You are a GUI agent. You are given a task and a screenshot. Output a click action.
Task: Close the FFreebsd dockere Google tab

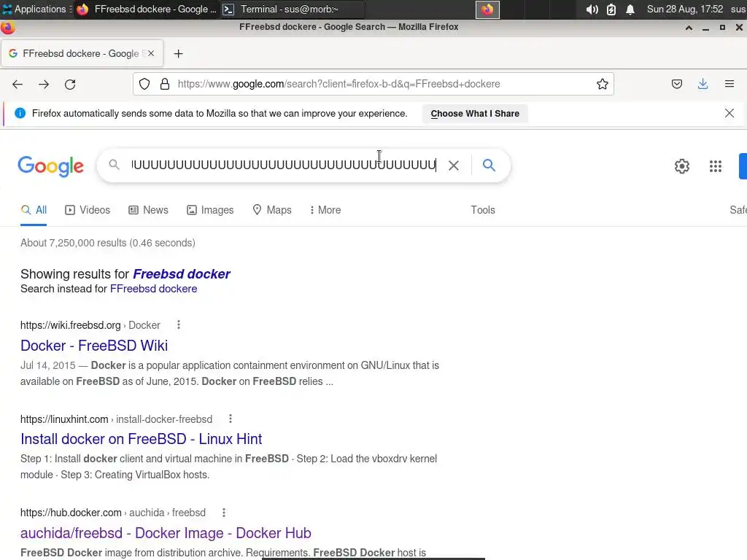(151, 53)
